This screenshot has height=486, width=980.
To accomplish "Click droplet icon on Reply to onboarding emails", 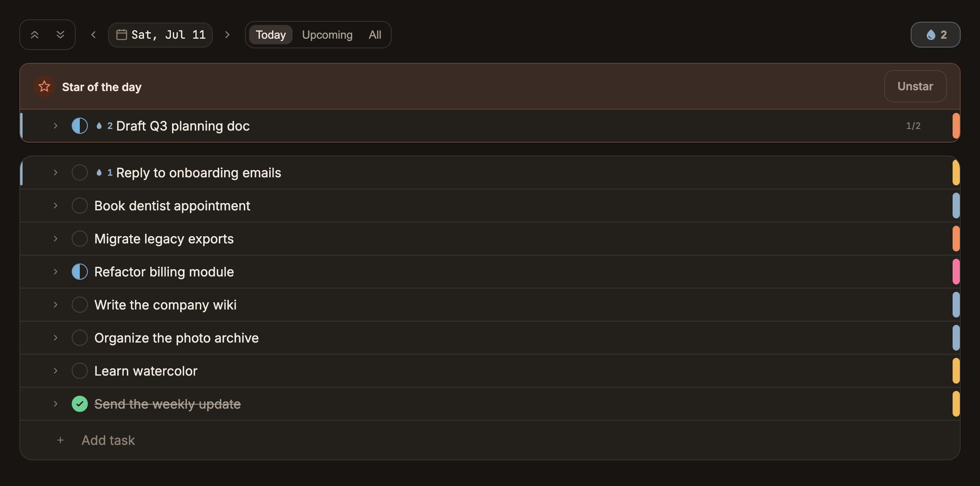I will [99, 172].
